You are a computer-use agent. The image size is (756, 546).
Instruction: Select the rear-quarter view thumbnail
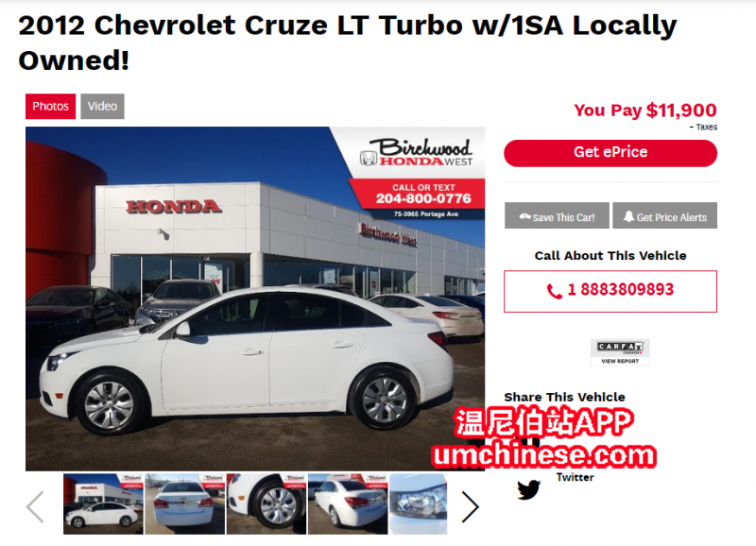(348, 503)
